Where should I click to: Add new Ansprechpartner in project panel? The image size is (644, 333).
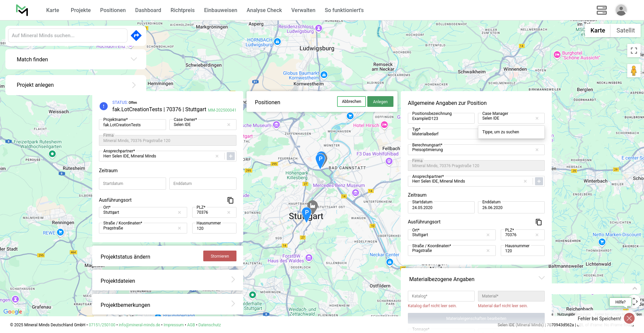click(231, 156)
